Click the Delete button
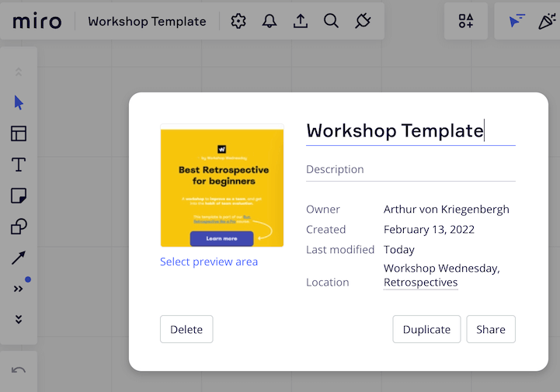 (186, 329)
